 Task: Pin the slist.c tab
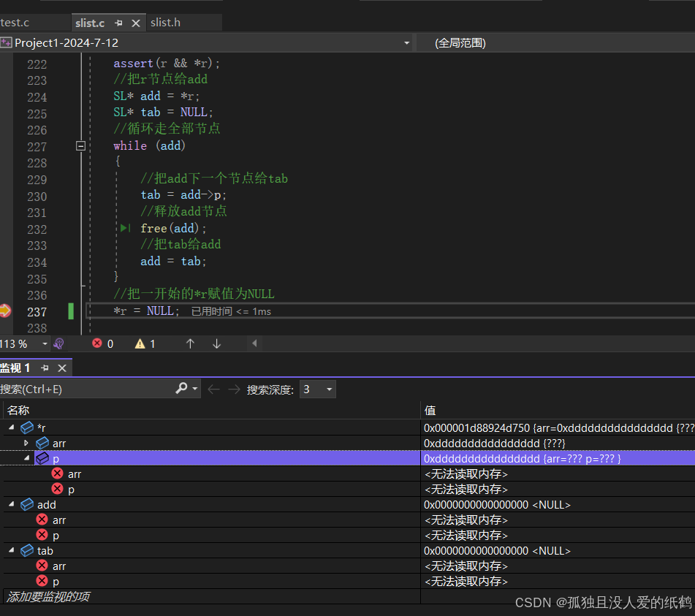[118, 23]
